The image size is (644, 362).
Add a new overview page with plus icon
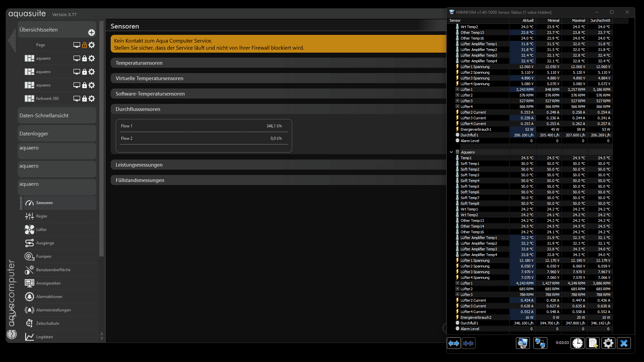91,33
